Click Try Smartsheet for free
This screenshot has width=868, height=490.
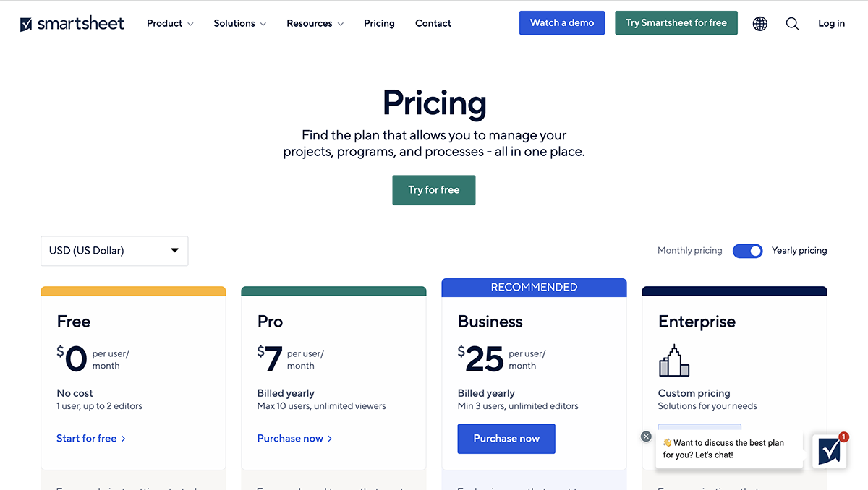click(676, 22)
